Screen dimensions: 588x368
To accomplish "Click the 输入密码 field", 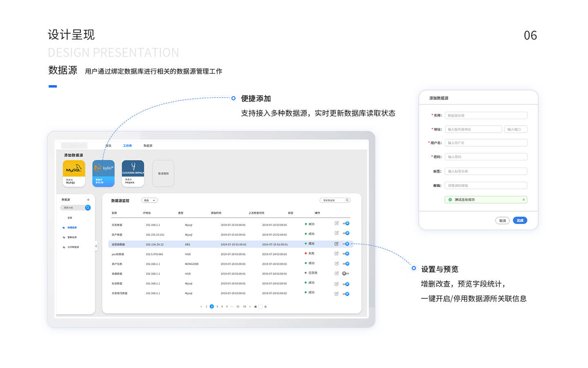I will tap(486, 157).
